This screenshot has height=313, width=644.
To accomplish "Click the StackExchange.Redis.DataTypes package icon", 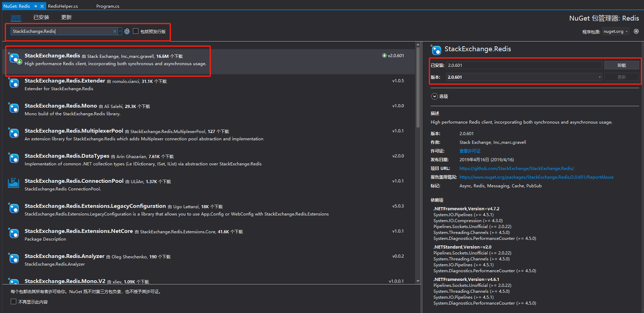I will tap(14, 159).
